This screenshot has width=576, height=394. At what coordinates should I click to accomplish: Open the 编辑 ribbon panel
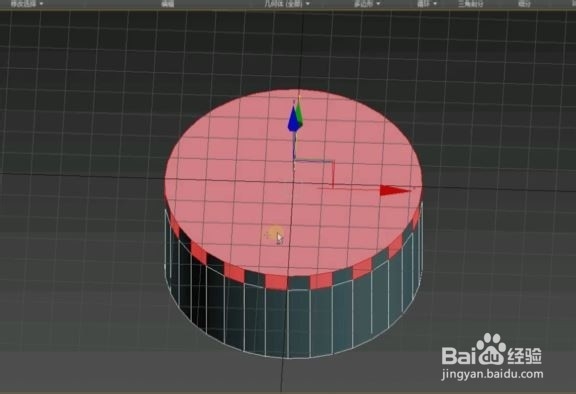click(168, 4)
